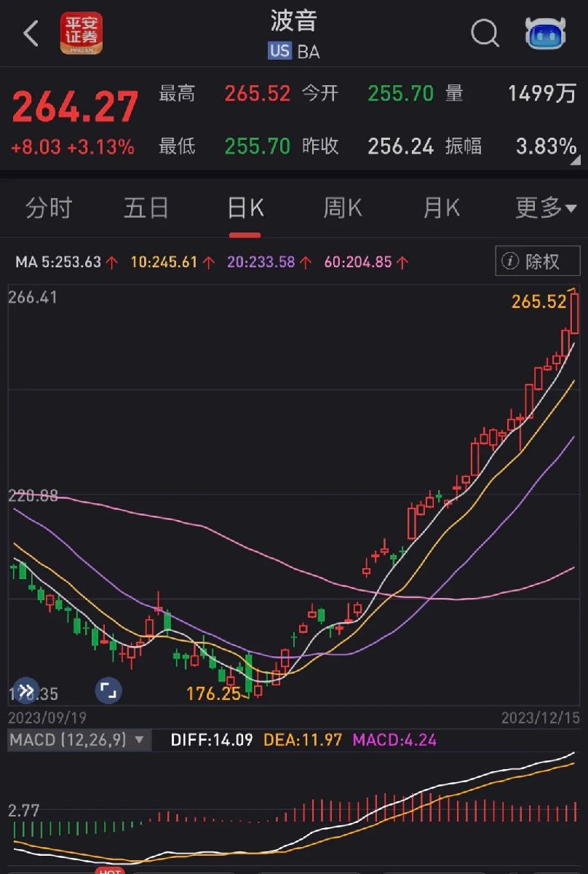Open the Ping An Securities logo

82,33
